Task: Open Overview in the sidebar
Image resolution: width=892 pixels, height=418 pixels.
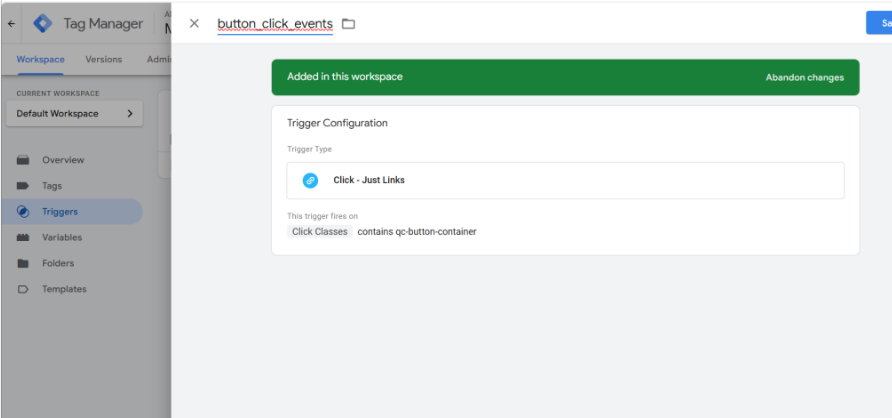Action: pyautogui.click(x=62, y=160)
